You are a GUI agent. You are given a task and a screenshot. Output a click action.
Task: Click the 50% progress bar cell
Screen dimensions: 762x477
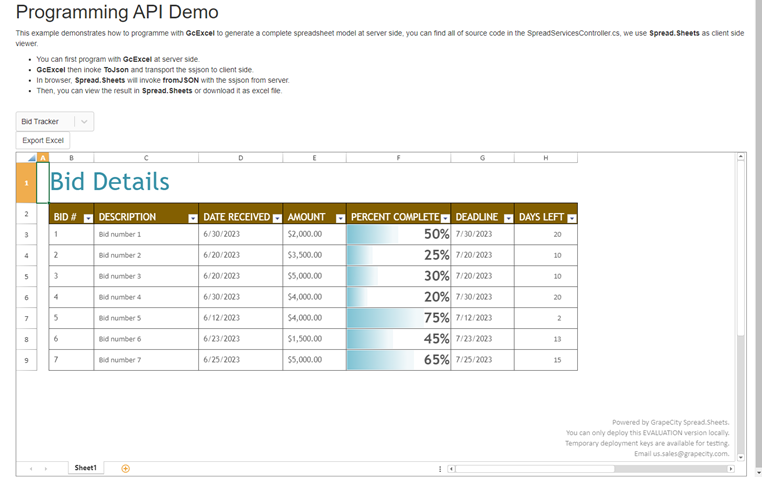click(398, 234)
